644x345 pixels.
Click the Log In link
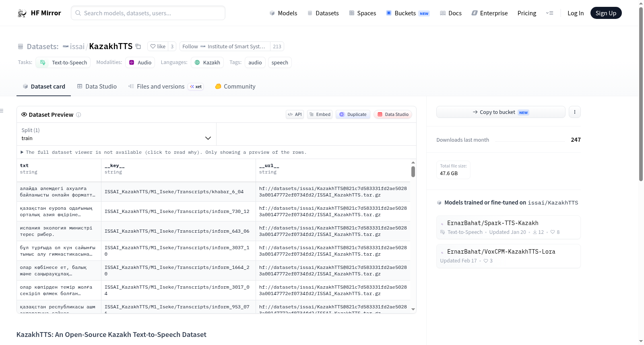point(576,13)
